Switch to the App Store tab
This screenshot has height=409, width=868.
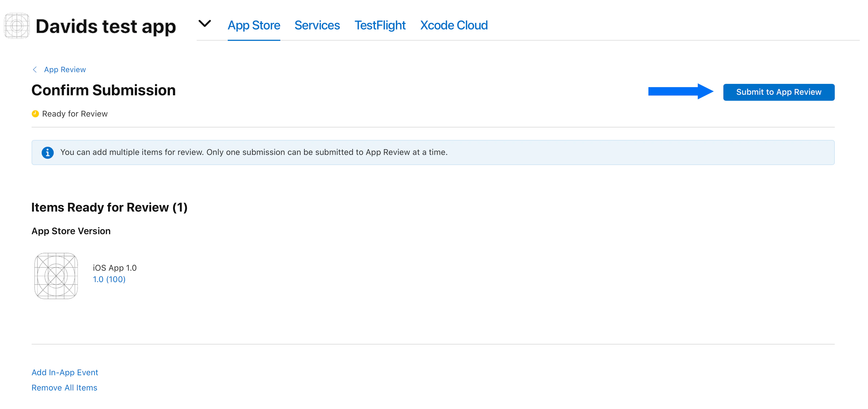point(254,25)
